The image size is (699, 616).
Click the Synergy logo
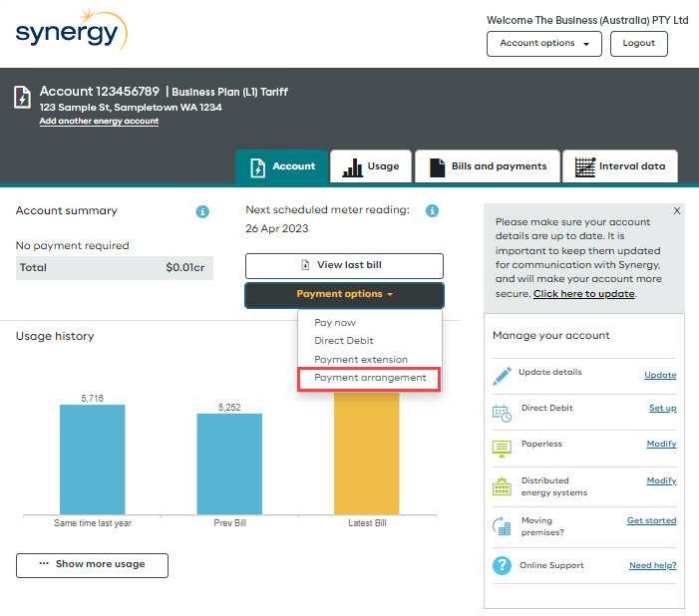(72, 30)
